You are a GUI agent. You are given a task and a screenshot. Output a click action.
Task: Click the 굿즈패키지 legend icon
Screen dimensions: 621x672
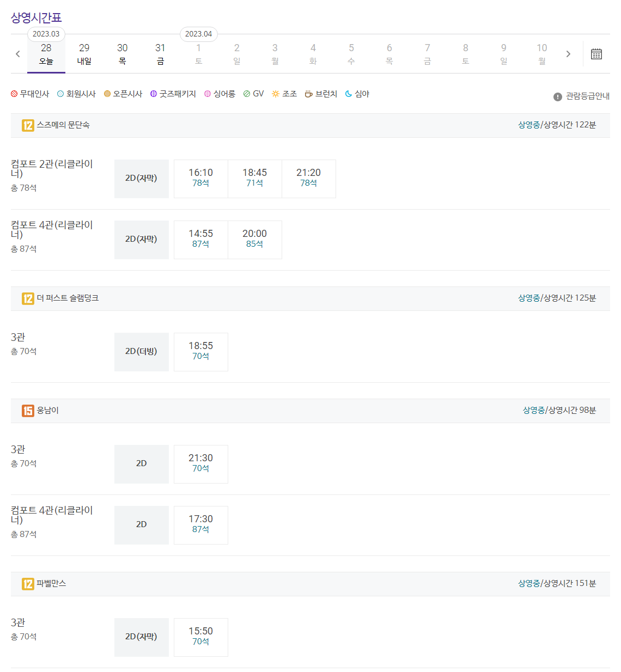point(154,94)
